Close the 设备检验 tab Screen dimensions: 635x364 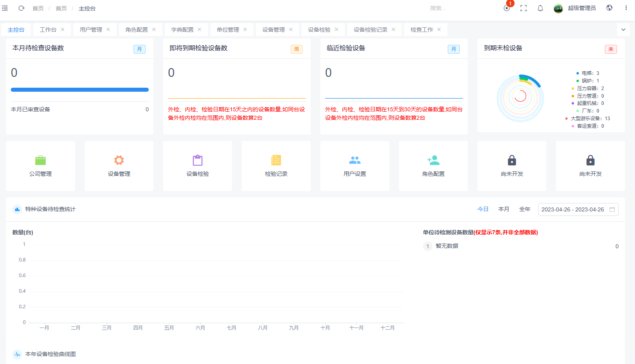pos(337,30)
